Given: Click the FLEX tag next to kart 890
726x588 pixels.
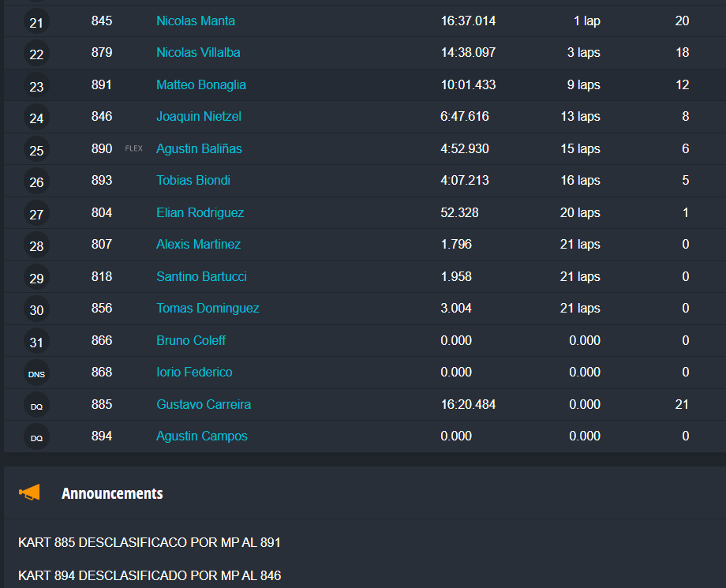Looking at the screenshot, I should coord(134,148).
